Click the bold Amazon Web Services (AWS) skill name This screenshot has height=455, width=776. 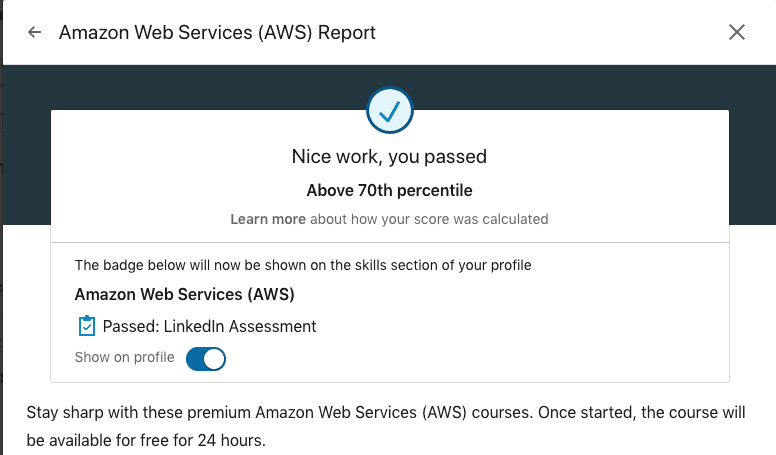click(x=184, y=295)
